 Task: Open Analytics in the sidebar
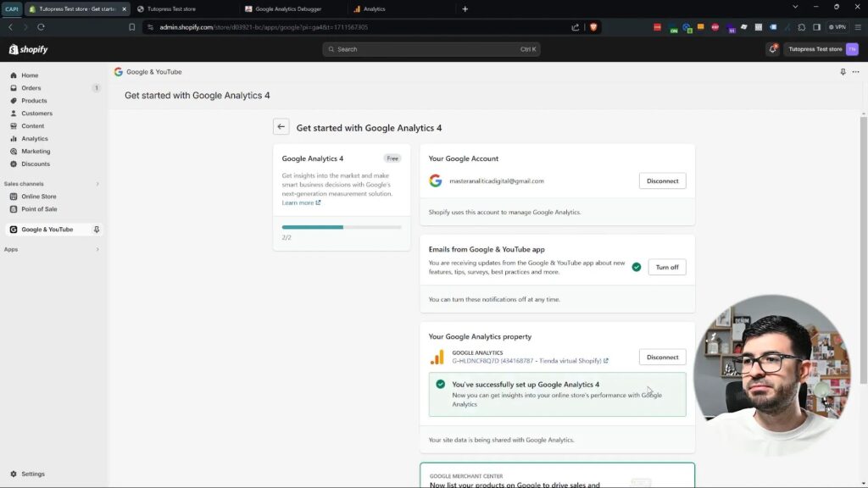pyautogui.click(x=34, y=139)
